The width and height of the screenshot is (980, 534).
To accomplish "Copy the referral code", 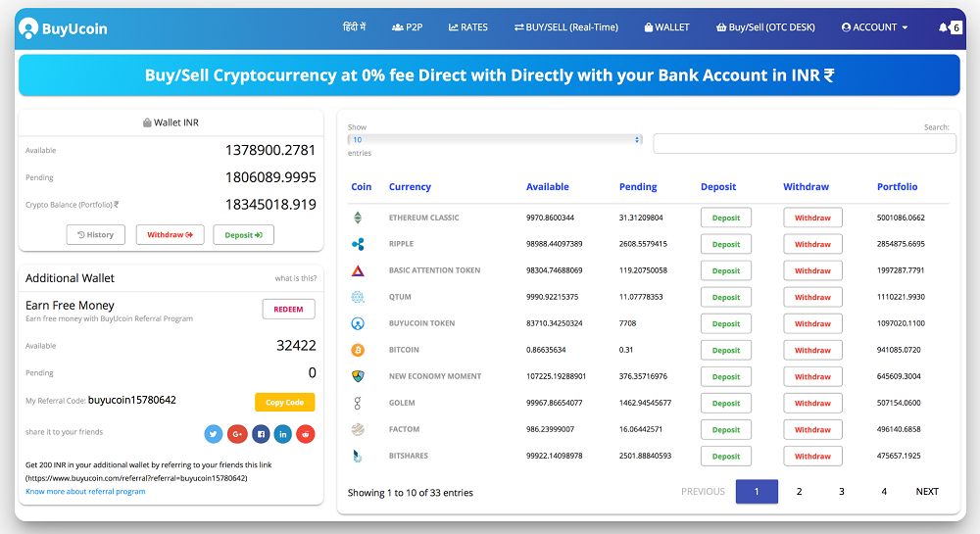I will click(x=285, y=403).
